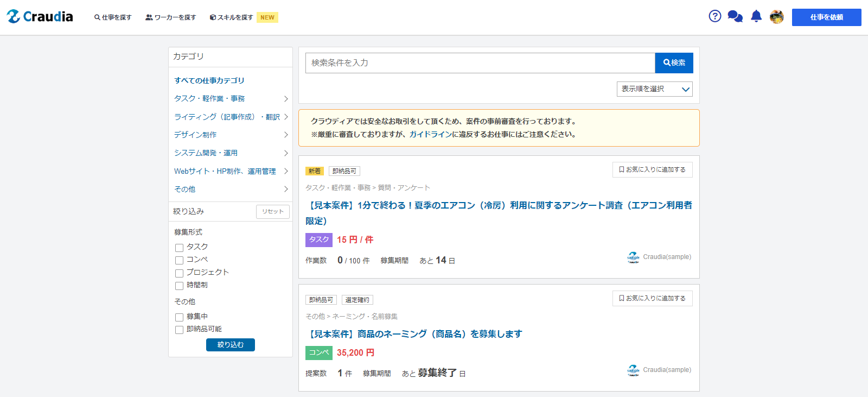
Task: Add the survey job to favorites
Action: coord(652,170)
